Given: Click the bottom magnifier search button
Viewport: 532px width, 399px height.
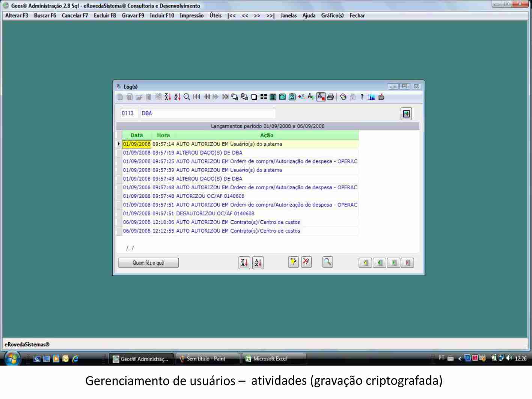Looking at the screenshot, I should click(x=327, y=262).
